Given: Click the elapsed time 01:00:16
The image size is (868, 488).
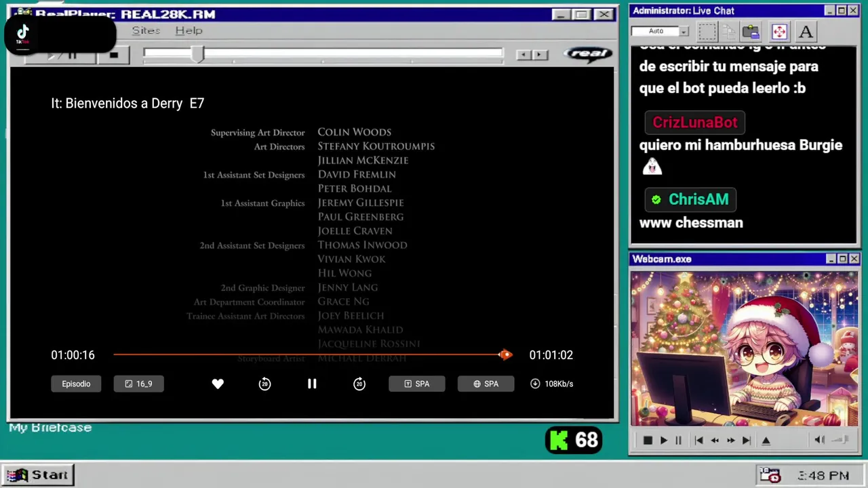Looking at the screenshot, I should click(x=73, y=355).
